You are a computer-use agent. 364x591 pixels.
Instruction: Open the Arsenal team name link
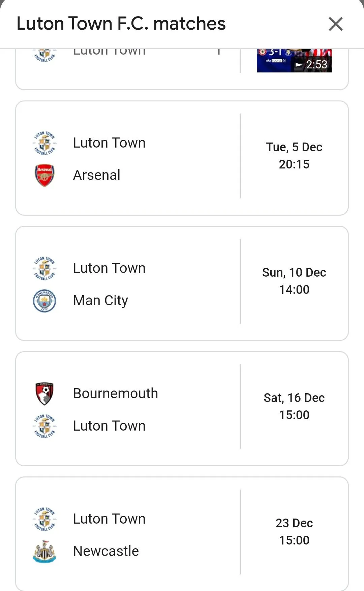(97, 175)
